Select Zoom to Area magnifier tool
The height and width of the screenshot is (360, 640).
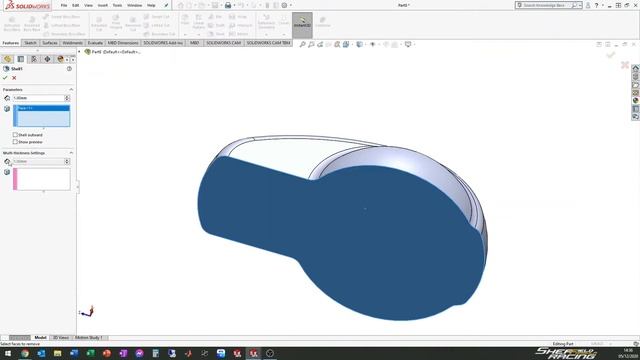311,44
